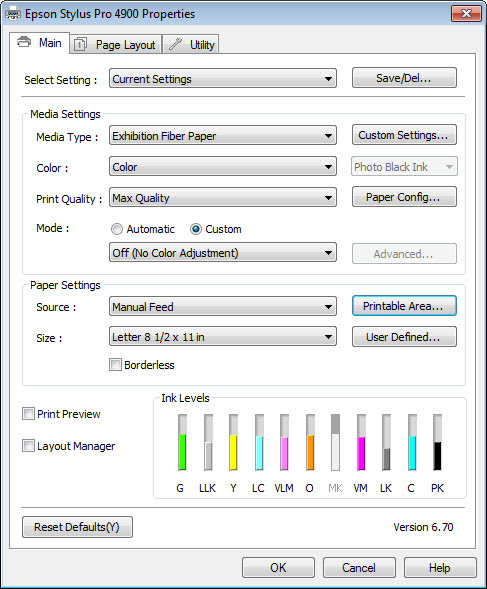Click the User Defined... button
This screenshot has height=589, width=487.
coord(404,337)
